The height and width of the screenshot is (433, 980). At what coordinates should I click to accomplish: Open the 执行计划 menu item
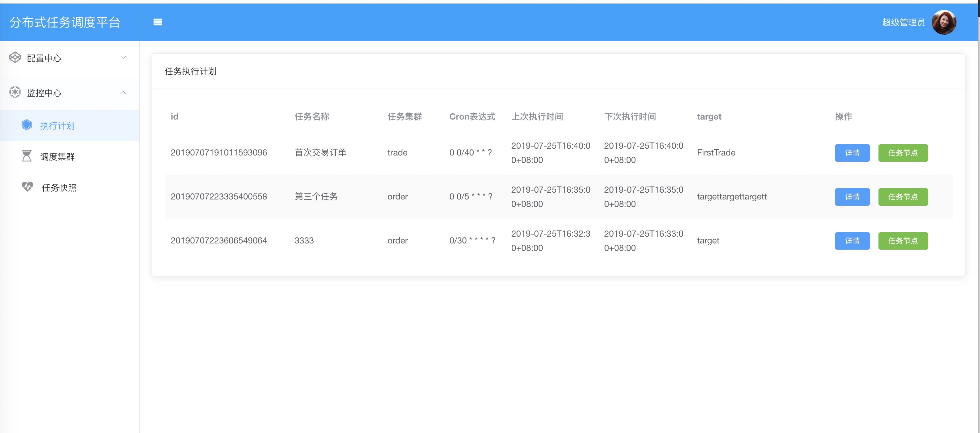click(58, 126)
